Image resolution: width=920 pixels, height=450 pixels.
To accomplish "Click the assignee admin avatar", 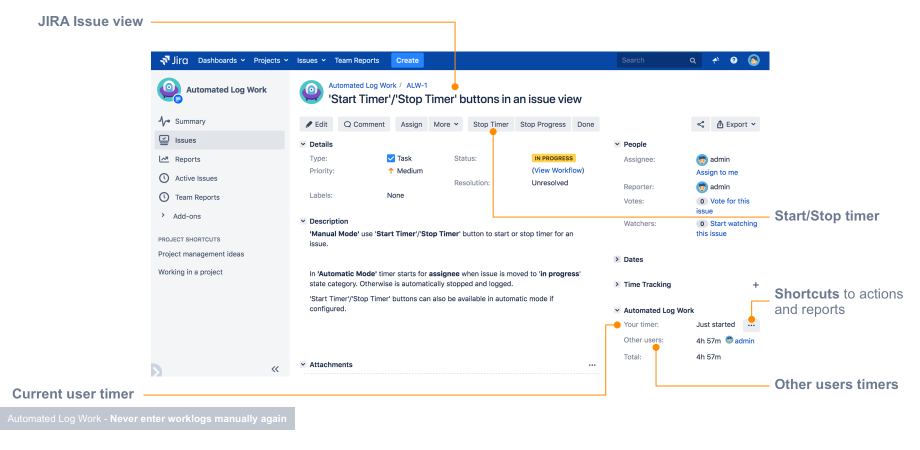I will pos(702,160).
